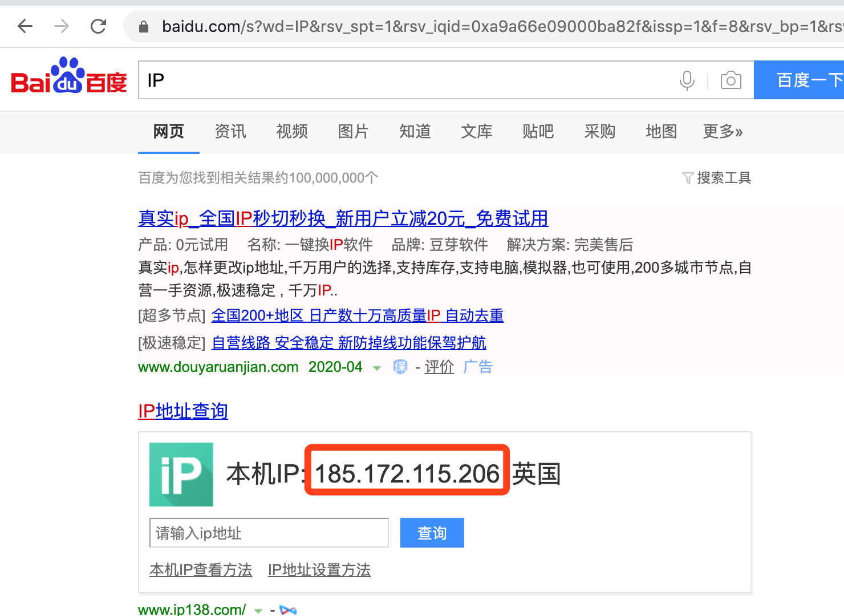Screen dimensions: 844x616
Task: Start voice search with microphone icon
Action: [687, 80]
